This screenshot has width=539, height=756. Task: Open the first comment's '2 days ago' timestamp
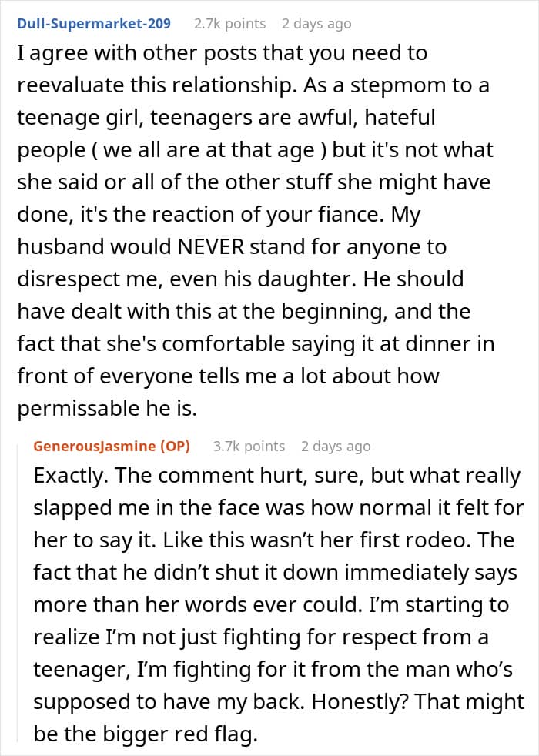pos(316,24)
